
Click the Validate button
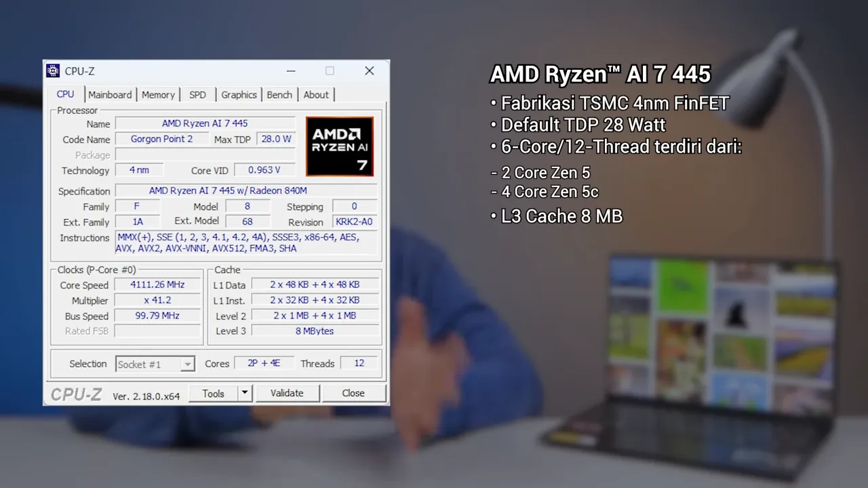pyautogui.click(x=288, y=393)
